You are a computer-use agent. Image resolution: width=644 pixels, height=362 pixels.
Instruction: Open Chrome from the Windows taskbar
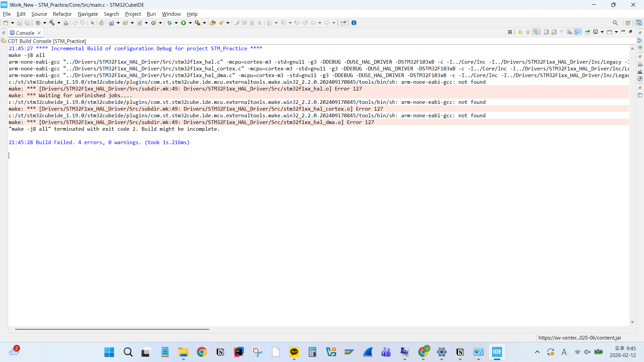pyautogui.click(x=202, y=352)
